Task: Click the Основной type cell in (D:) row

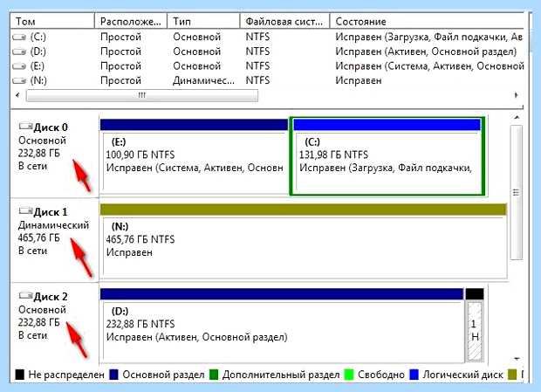Action: pos(196,52)
